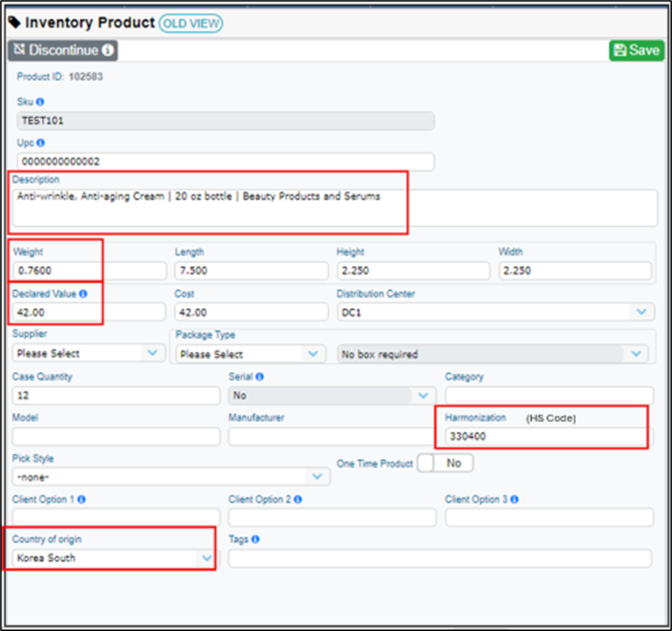The image size is (672, 631).
Task: Click the Client Option 3 info icon
Action: click(514, 499)
